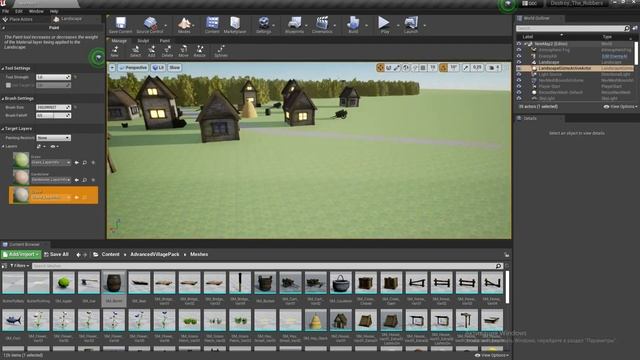Click the Build toolbar icon

[x=353, y=25]
